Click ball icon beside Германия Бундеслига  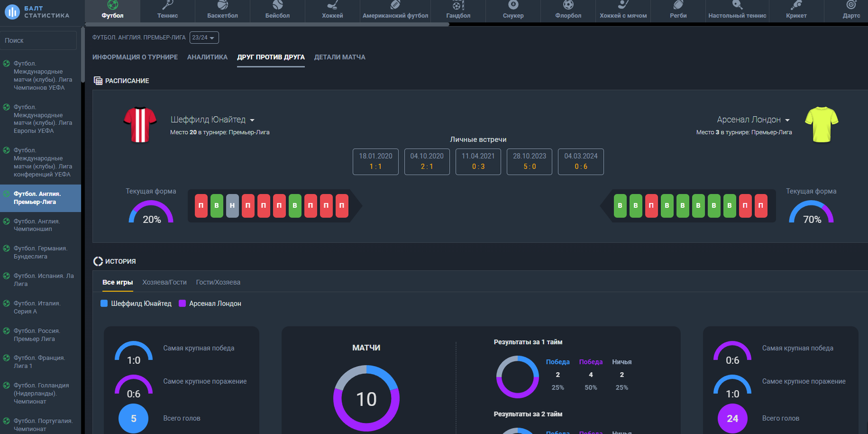[7, 248]
